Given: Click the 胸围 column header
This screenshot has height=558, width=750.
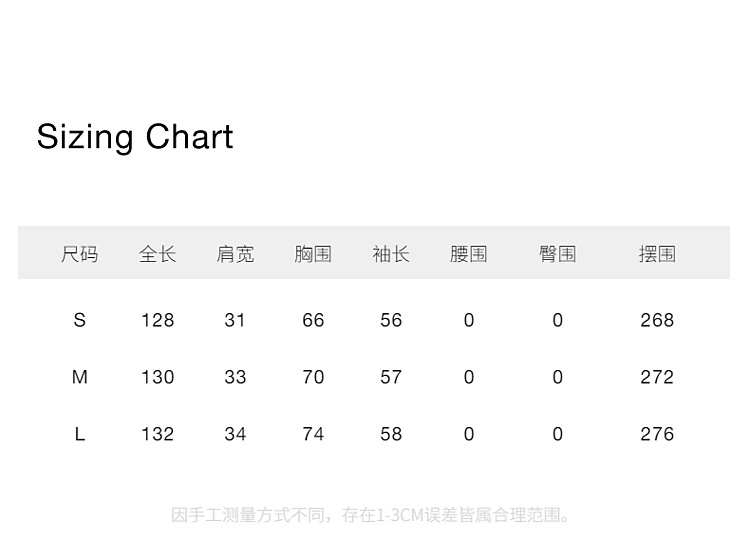Looking at the screenshot, I should [313, 254].
